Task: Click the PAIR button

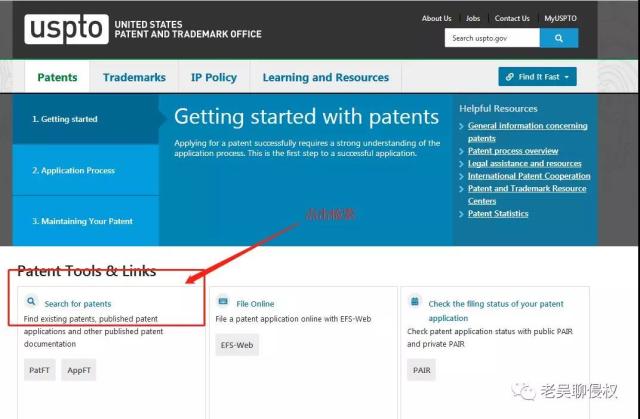Action: pos(422,370)
